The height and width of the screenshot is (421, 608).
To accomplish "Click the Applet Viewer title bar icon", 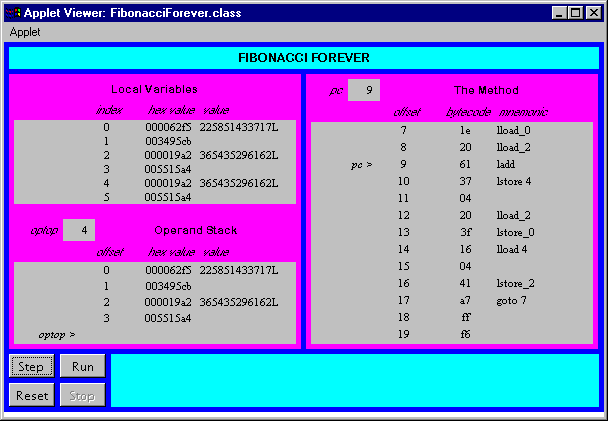I will click(x=13, y=12).
